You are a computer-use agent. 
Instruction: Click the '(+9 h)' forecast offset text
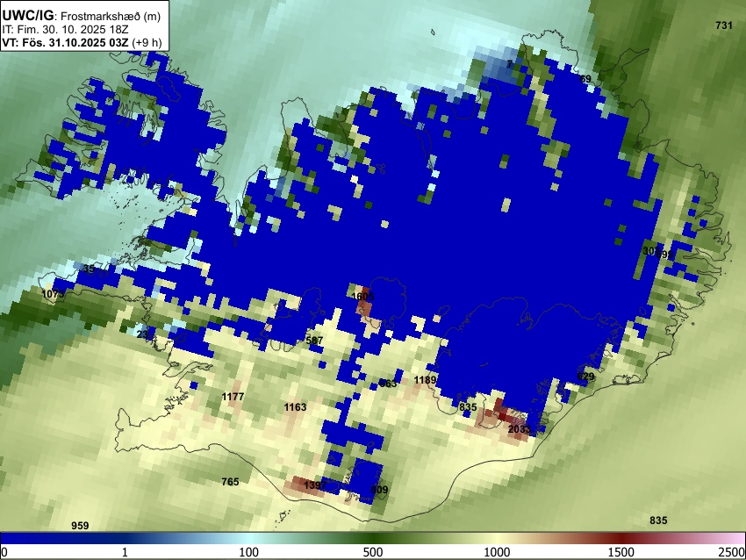point(147,42)
